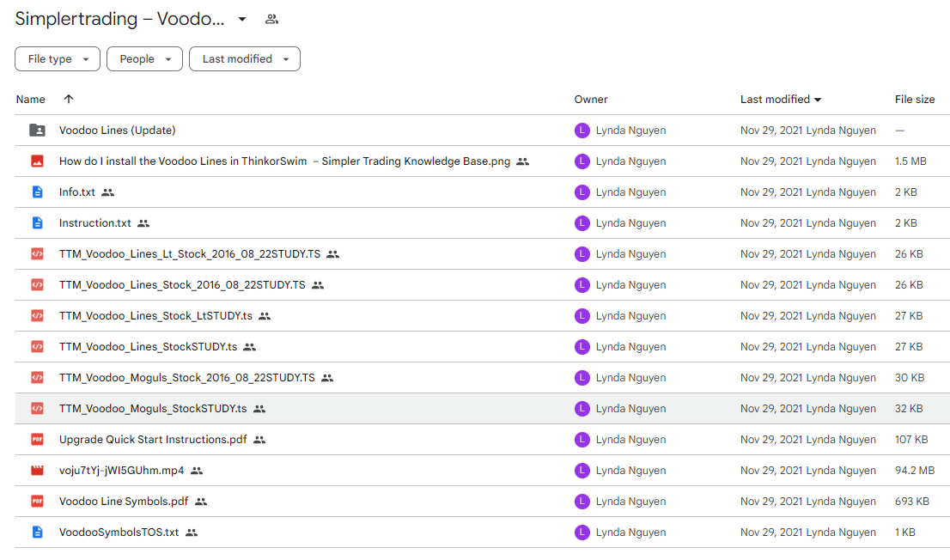Click the code icon for TTM_Voodoo_Lines_StockSTUDY.ts

pos(37,347)
